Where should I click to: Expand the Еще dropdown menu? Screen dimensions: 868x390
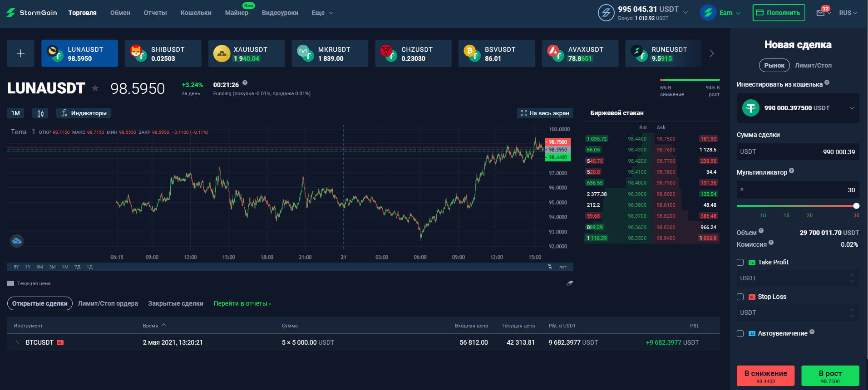[322, 13]
